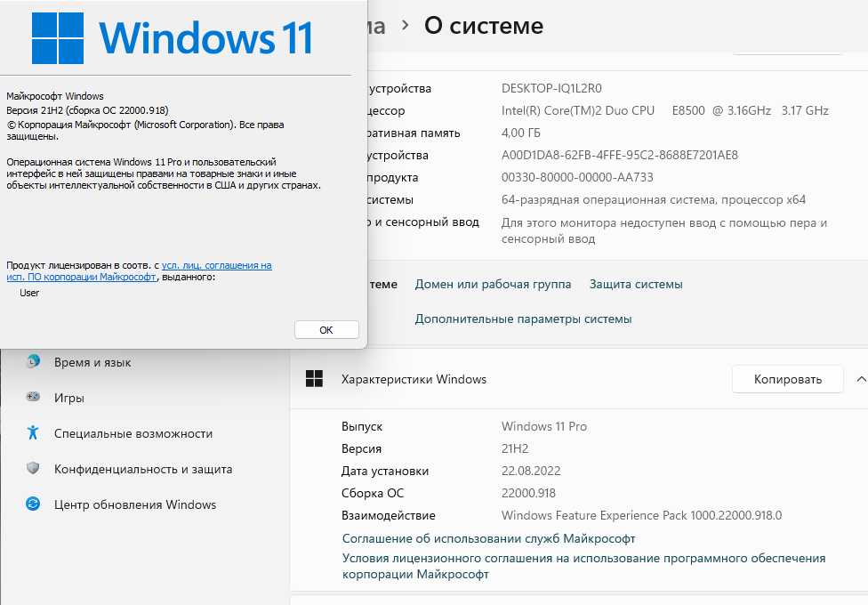Open Соглашение об использовании служб Майкрософт

point(488,538)
